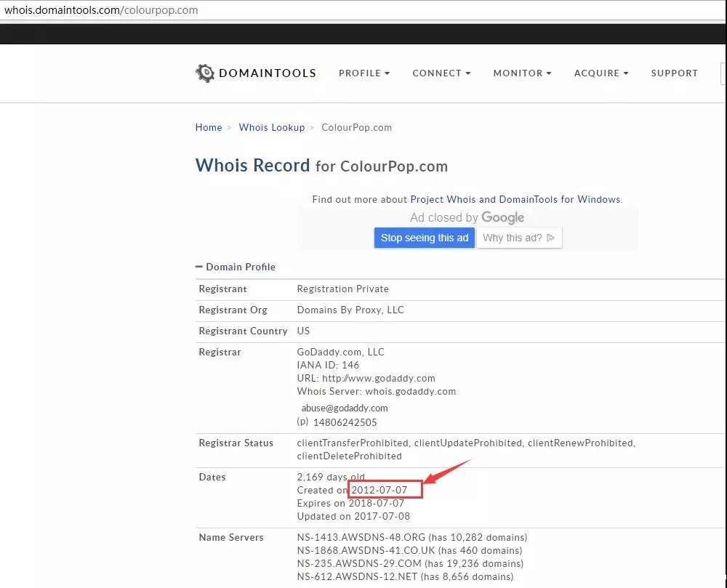Open the PROFILE dropdown menu
727x588 pixels.
pyautogui.click(x=364, y=73)
